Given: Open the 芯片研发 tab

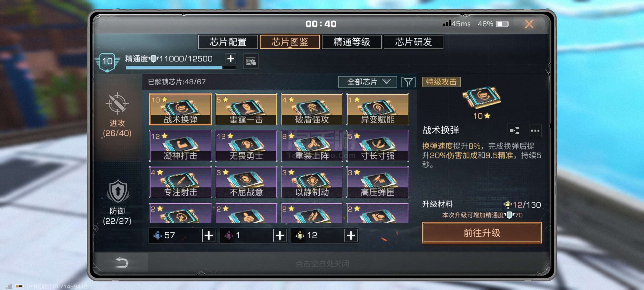Looking at the screenshot, I should click(414, 42).
